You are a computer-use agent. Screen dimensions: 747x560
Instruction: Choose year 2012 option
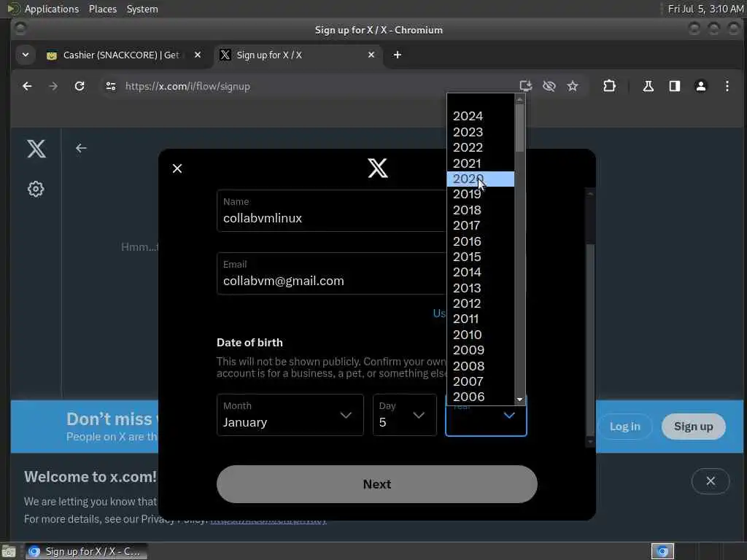click(480, 303)
